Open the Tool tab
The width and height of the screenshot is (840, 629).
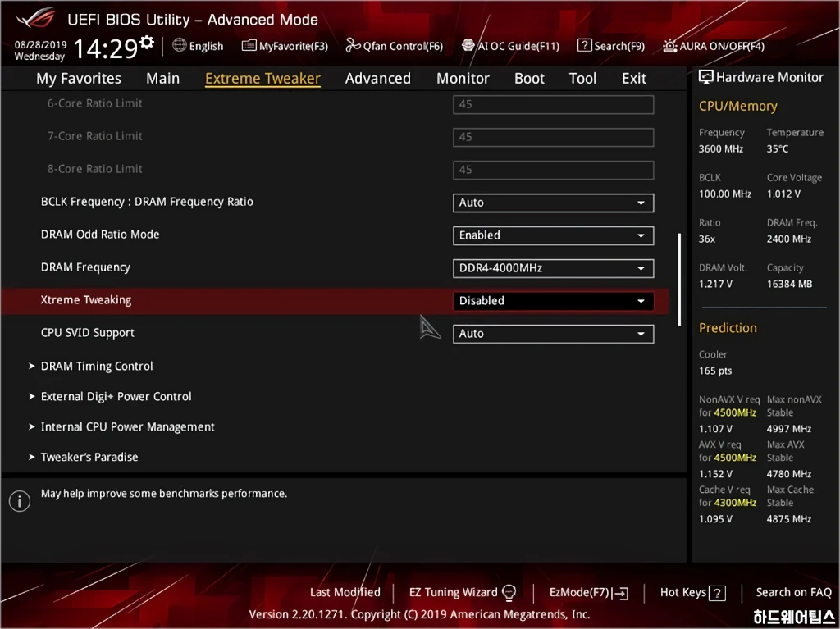click(x=582, y=78)
